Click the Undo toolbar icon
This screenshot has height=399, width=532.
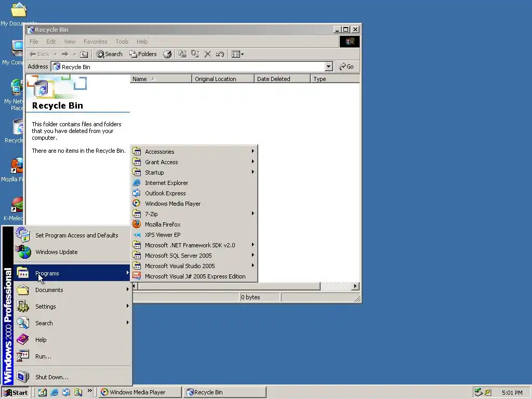(220, 54)
